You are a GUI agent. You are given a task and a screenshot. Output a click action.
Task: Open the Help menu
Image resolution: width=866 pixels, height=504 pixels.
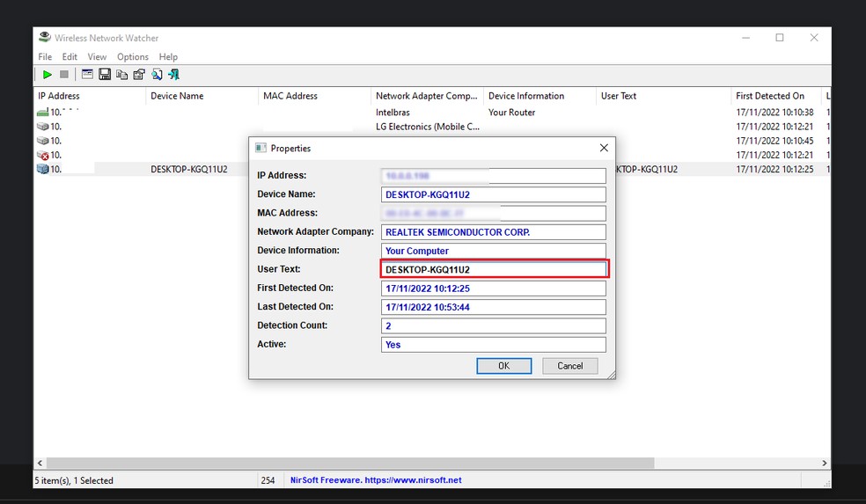click(x=168, y=57)
